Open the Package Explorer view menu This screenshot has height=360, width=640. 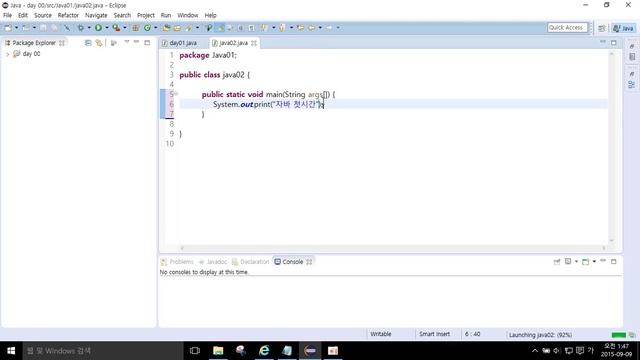point(127,42)
